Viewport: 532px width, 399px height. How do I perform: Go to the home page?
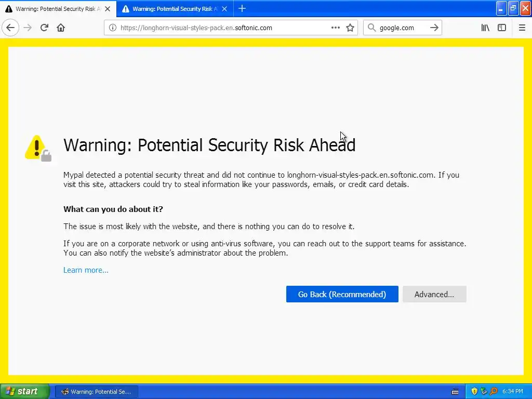coord(61,28)
